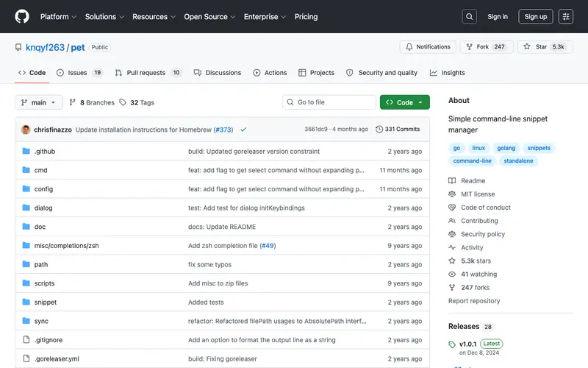Expand the green Code dropdown button
The image size is (588, 368).
tap(405, 102)
